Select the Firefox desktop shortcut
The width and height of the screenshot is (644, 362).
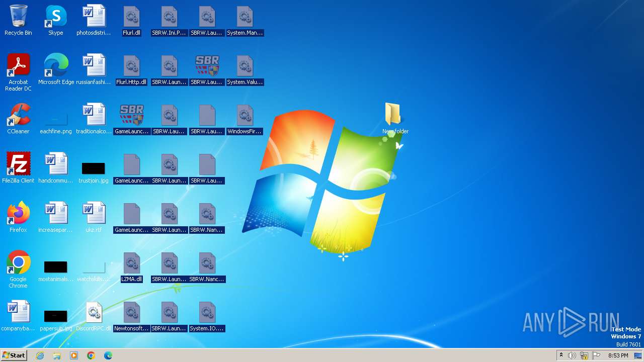point(18,217)
